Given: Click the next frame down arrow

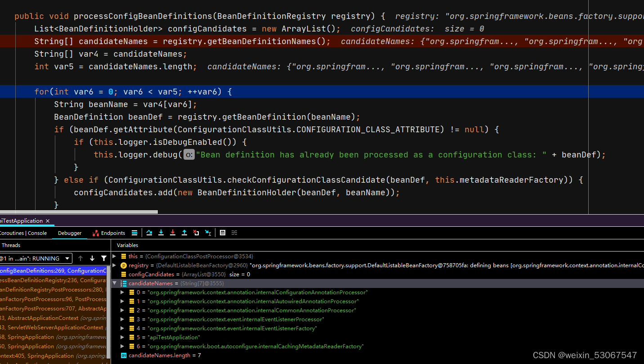Looking at the screenshot, I should pyautogui.click(x=92, y=258).
